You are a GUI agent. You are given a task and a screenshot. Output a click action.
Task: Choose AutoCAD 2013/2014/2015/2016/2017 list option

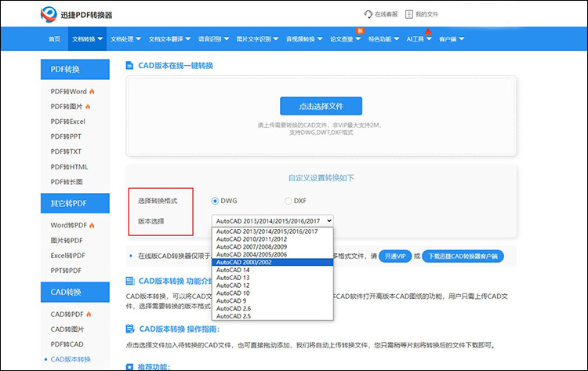pos(272,231)
